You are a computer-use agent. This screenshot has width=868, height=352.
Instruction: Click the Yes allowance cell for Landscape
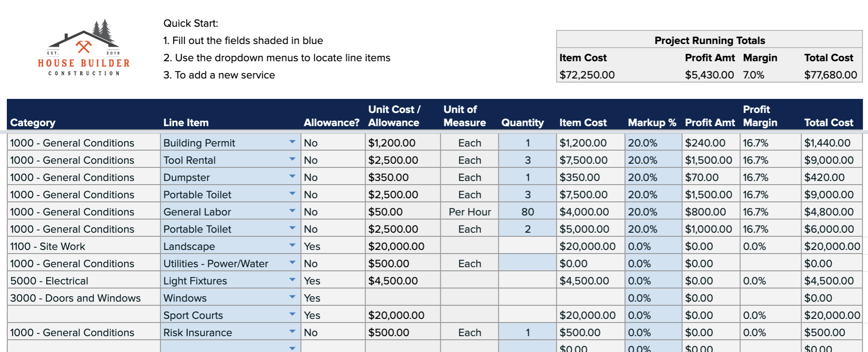pyautogui.click(x=333, y=246)
